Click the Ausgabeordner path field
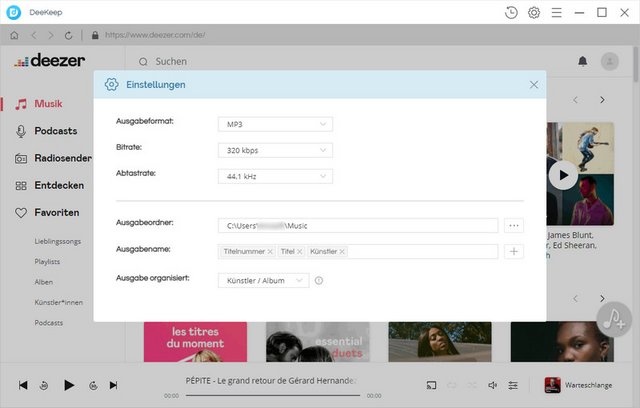The image size is (640, 408). pyautogui.click(x=358, y=226)
